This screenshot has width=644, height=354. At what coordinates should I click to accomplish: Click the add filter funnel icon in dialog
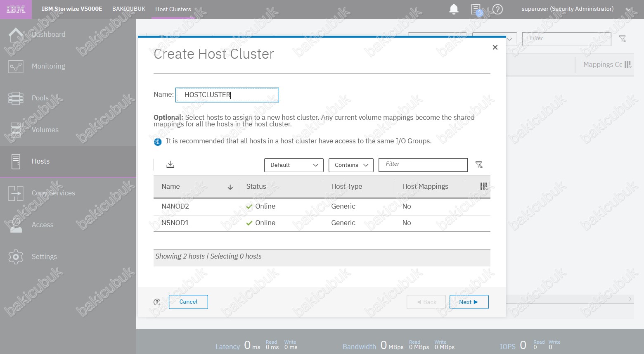click(479, 165)
